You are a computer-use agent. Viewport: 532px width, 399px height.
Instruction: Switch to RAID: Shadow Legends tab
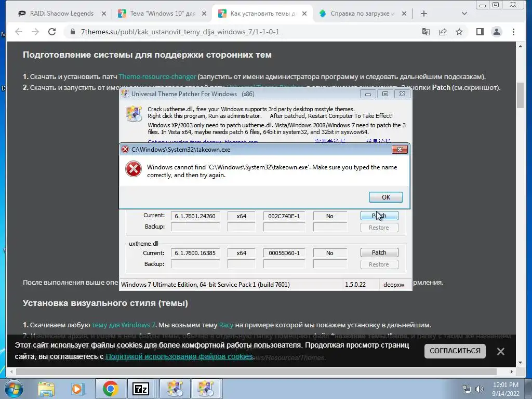62,14
